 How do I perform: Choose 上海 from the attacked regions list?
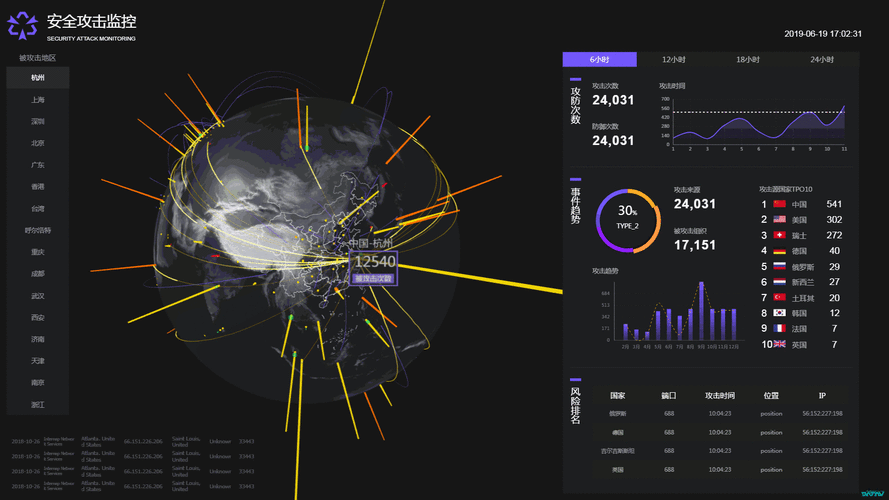coord(38,100)
